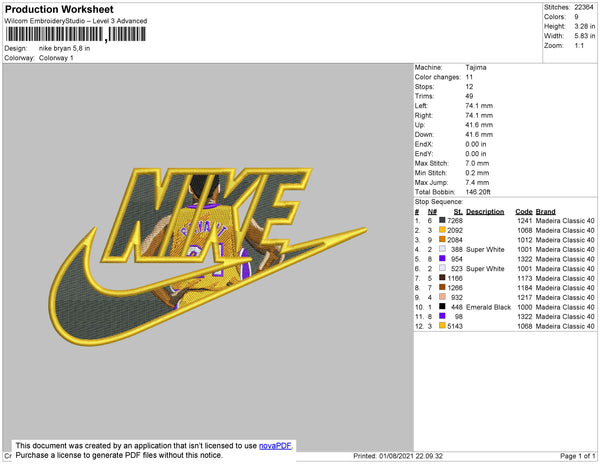
Task: Click the dark gray swatch for stop 1
Action: click(x=442, y=220)
